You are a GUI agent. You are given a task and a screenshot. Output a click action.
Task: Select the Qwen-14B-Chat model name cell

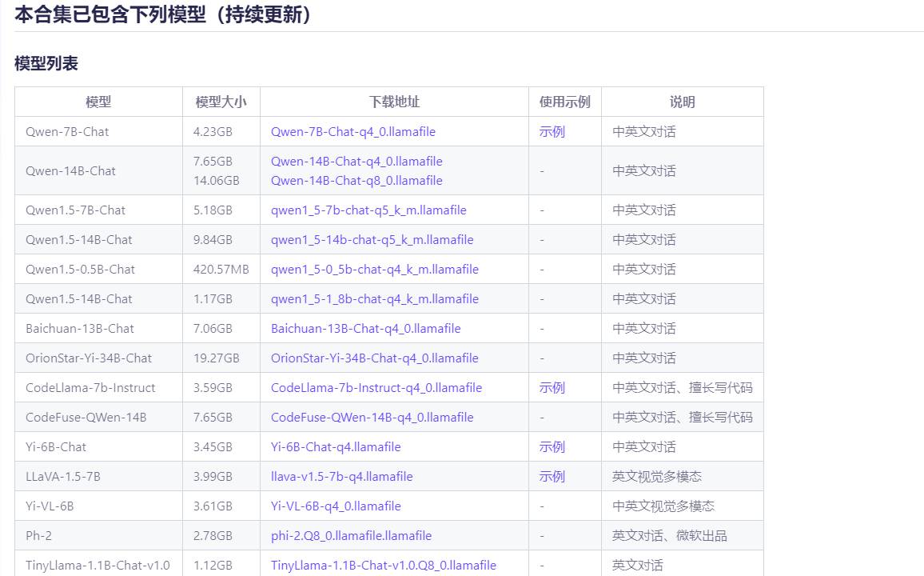click(98, 171)
